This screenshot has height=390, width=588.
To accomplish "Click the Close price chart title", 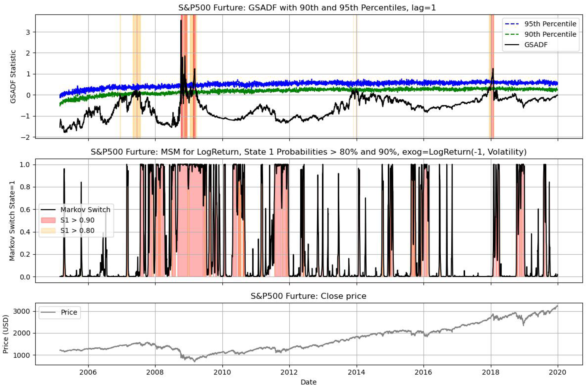I will tap(308, 296).
